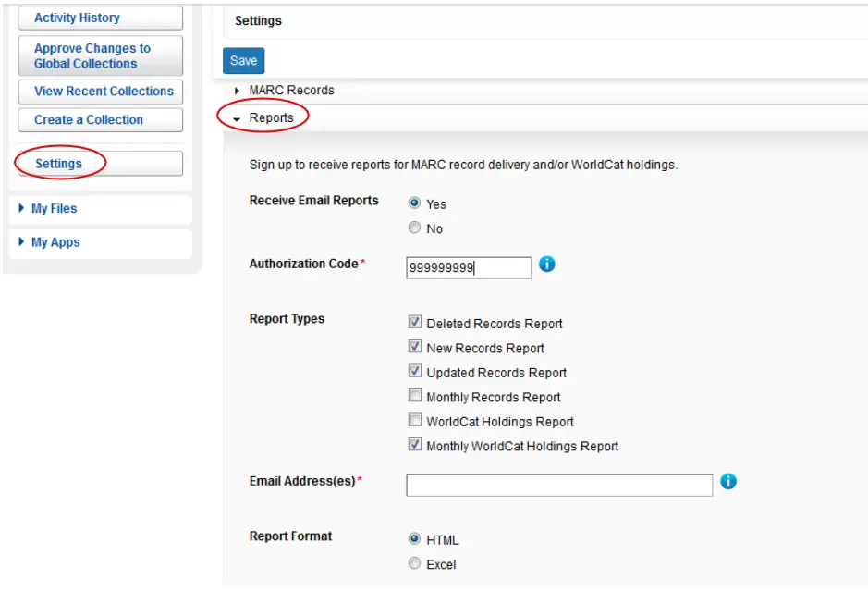
Task: Select No for Receive Email Reports
Action: [x=415, y=227]
